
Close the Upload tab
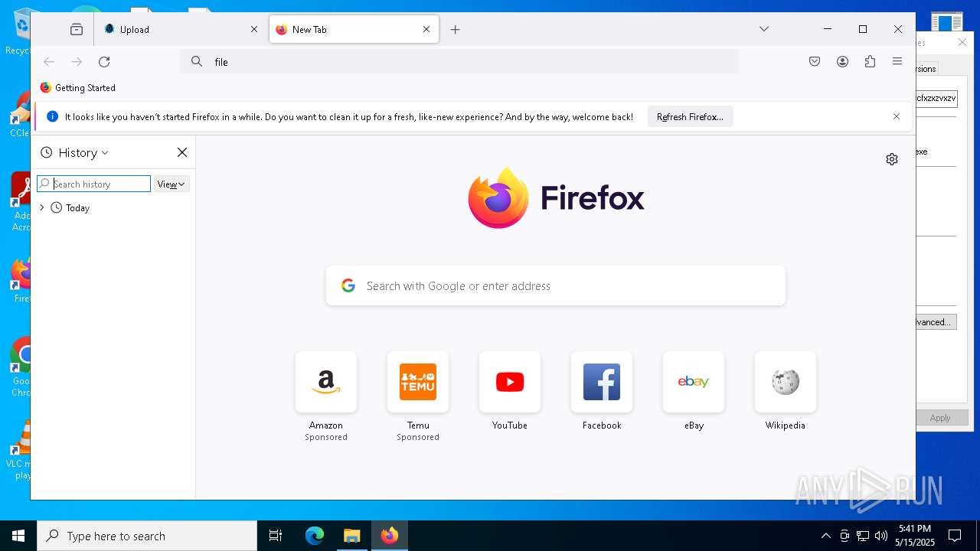254,30
